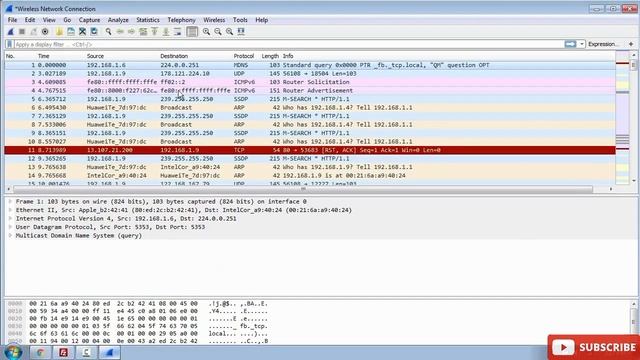Open a capture file
This screenshot has height=360, width=640.
click(x=59, y=31)
